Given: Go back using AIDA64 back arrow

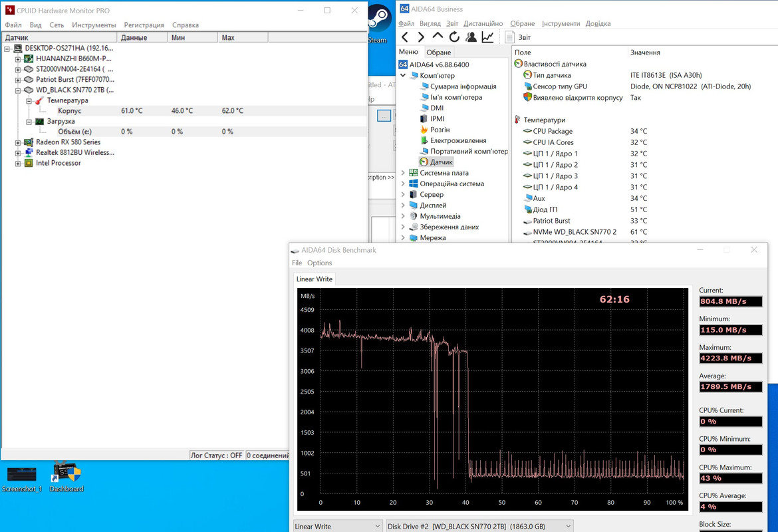Looking at the screenshot, I should [x=405, y=37].
